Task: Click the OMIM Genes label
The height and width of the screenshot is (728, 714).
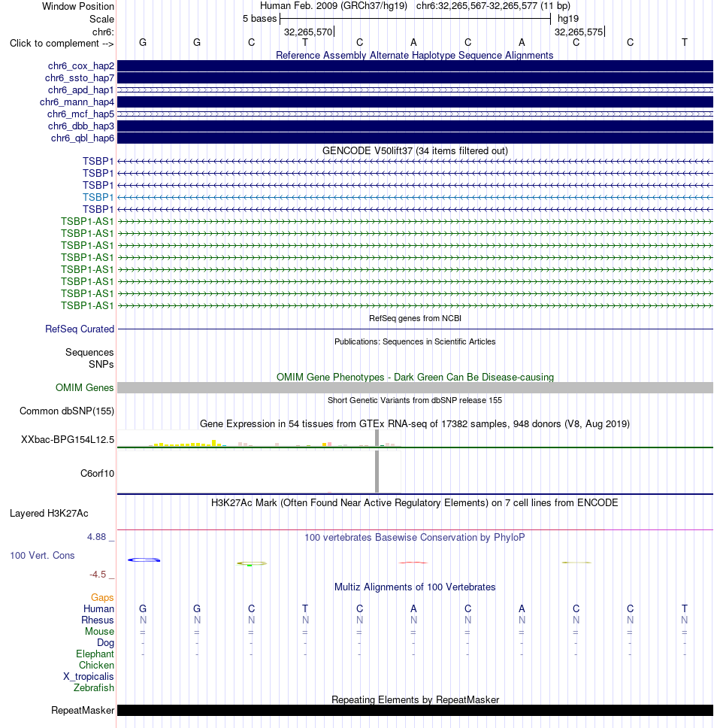Action: 84,387
